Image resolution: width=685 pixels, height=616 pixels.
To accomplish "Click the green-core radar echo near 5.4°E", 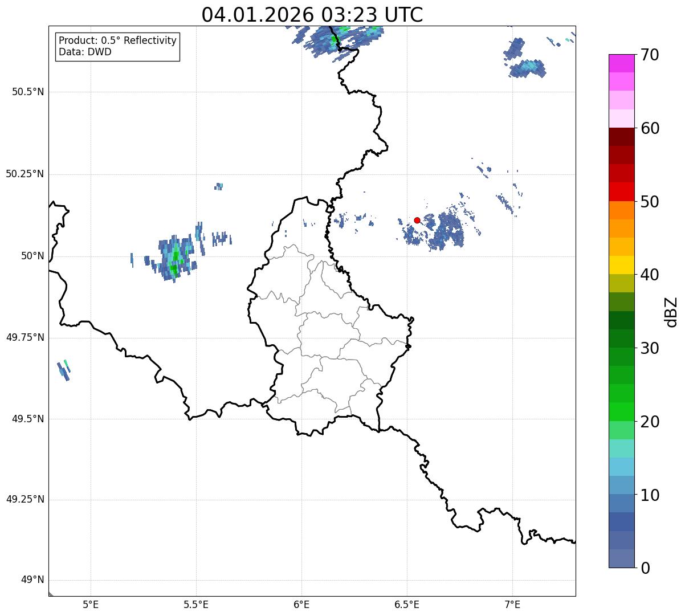I will (174, 255).
